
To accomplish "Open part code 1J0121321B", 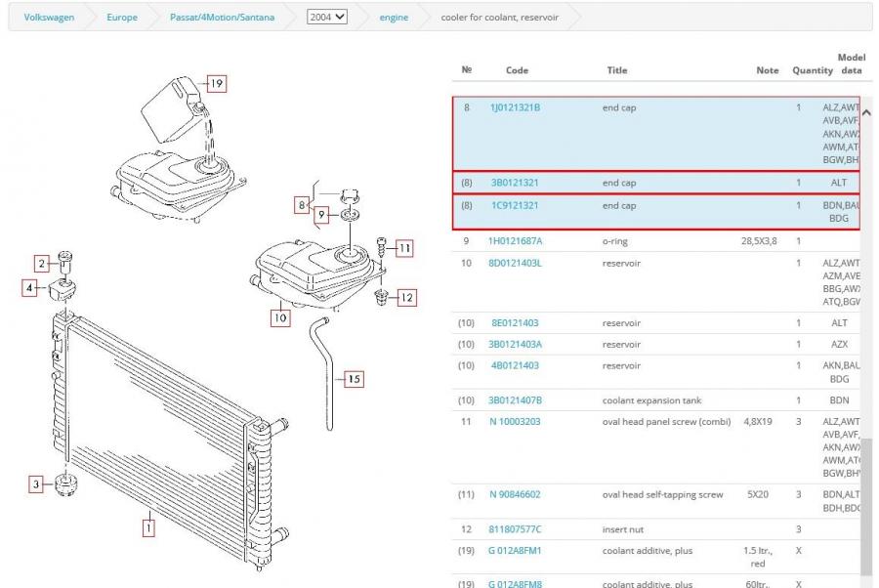I will tap(515, 107).
